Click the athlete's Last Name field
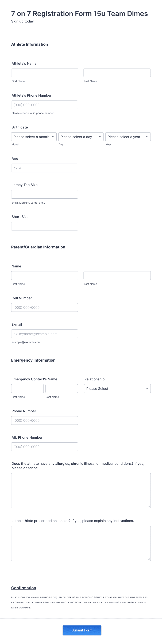162x644 pixels. pyautogui.click(x=117, y=73)
